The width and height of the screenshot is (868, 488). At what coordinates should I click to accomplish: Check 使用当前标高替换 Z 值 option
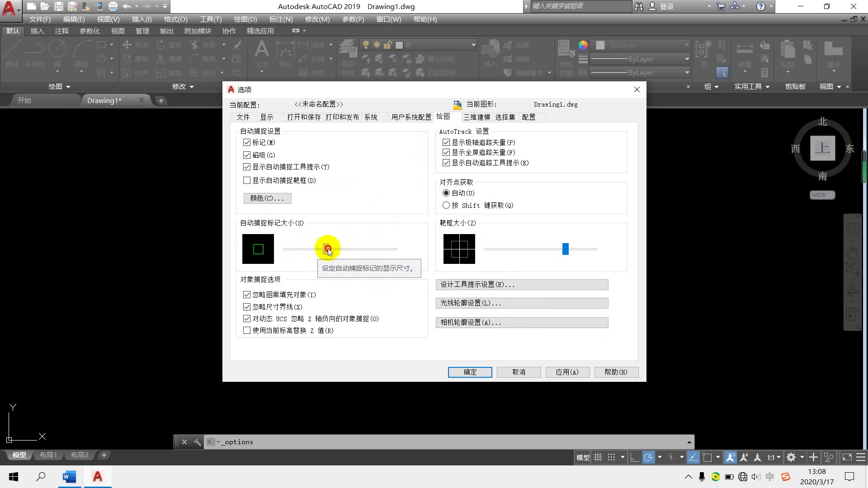[247, 330]
